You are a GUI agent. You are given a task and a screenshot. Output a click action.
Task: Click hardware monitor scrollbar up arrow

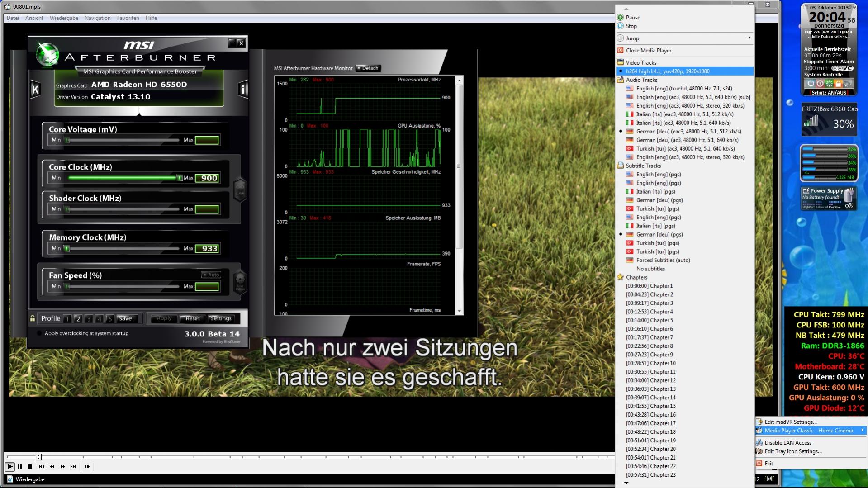click(460, 80)
